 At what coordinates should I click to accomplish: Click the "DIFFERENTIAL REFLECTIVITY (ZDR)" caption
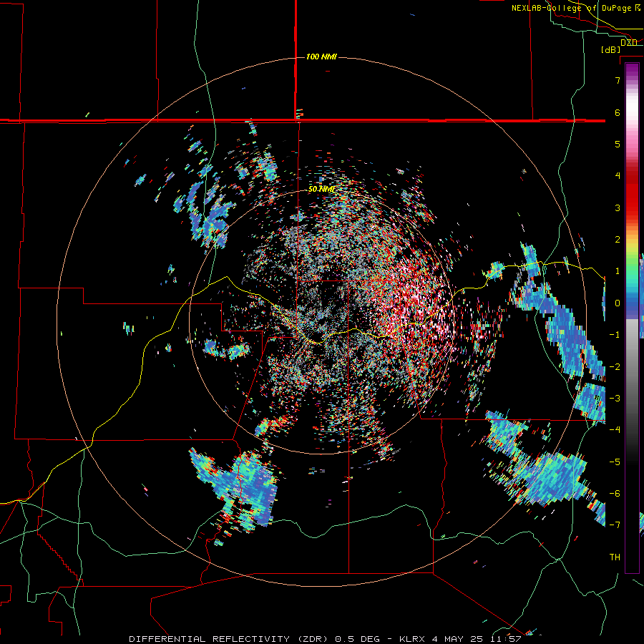[230, 639]
